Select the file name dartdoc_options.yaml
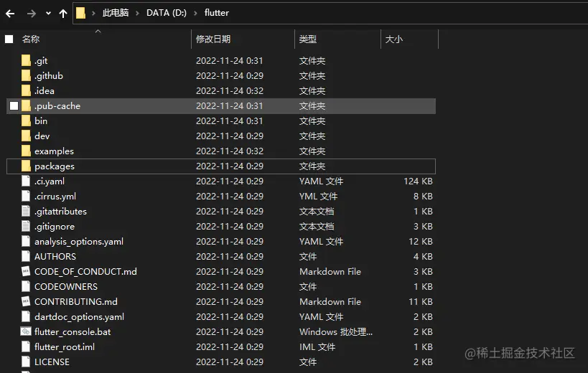Image resolution: width=588 pixels, height=373 pixels. 79,317
